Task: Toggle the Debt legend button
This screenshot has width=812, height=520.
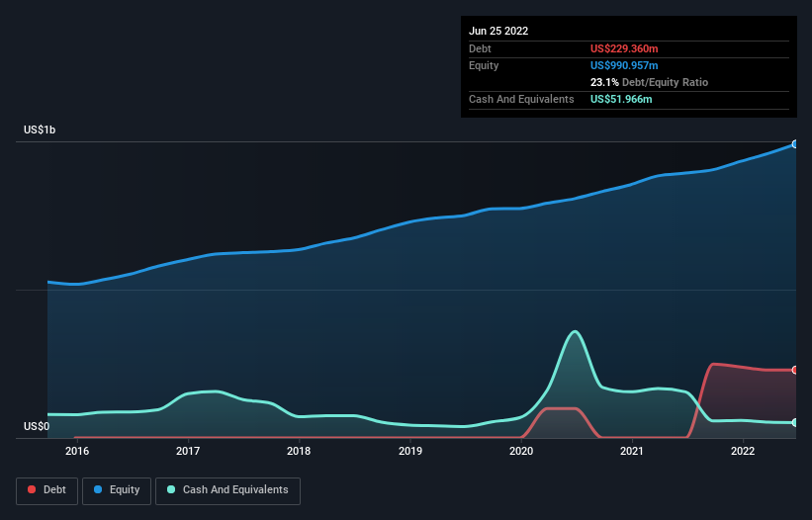Action: [46, 490]
